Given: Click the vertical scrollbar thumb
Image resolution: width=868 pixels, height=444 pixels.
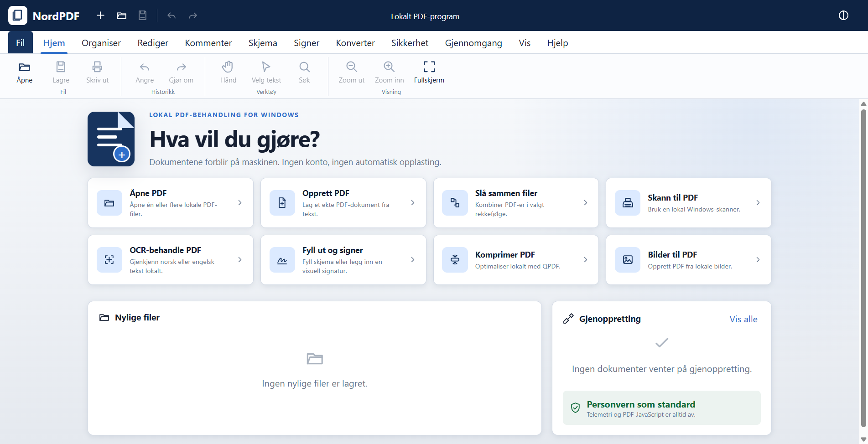Looking at the screenshot, I should pyautogui.click(x=863, y=268).
